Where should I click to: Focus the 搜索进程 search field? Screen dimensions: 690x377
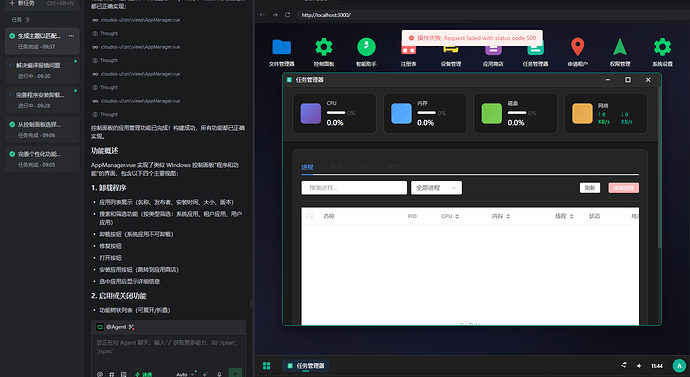click(354, 188)
